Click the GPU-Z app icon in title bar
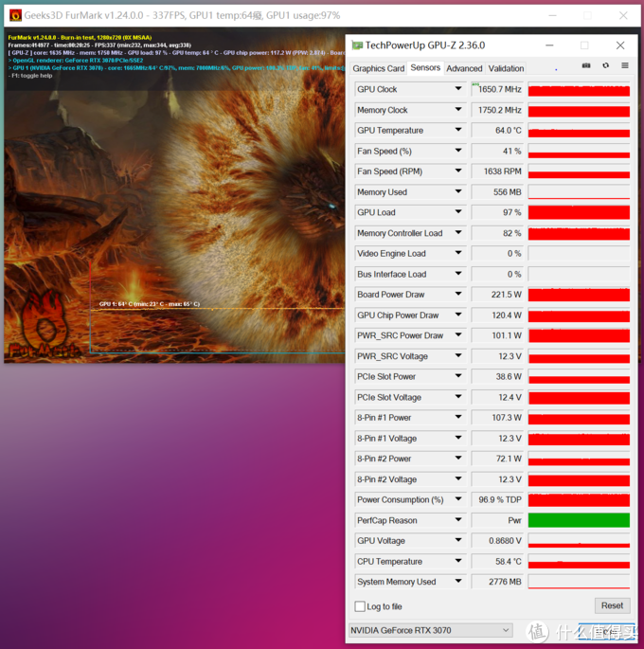The height and width of the screenshot is (649, 644). point(356,45)
